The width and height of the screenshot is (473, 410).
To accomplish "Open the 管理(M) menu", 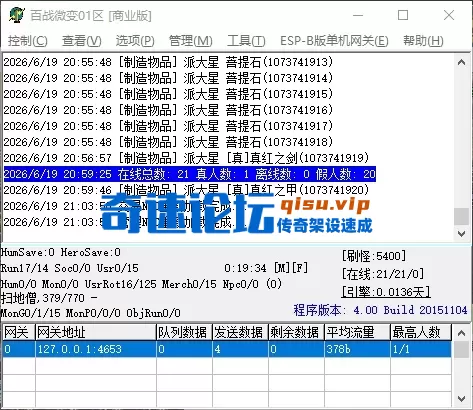I will point(190,41).
